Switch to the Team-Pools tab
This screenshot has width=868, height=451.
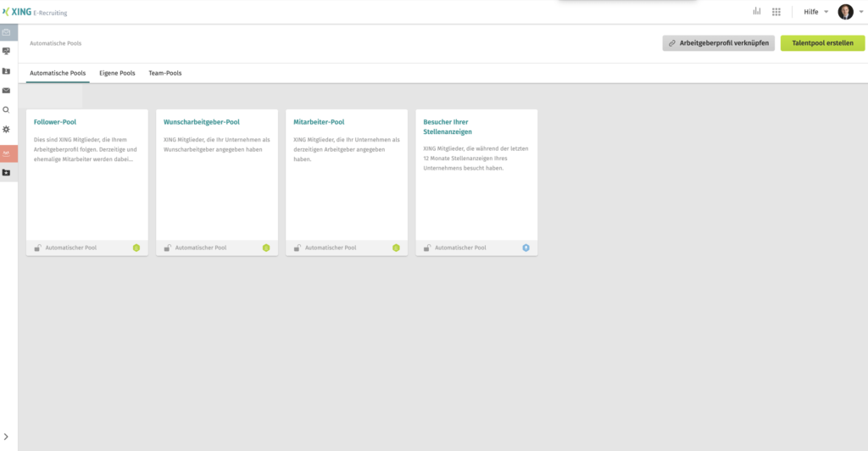tap(164, 73)
